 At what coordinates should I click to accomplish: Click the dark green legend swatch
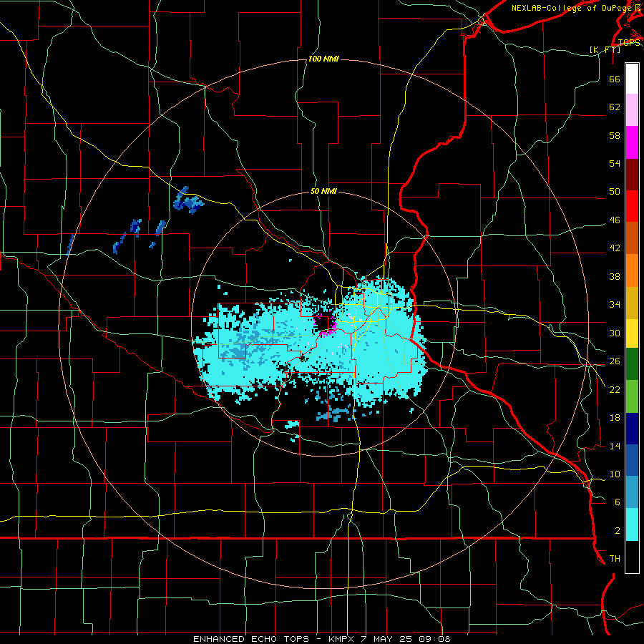coord(632,364)
